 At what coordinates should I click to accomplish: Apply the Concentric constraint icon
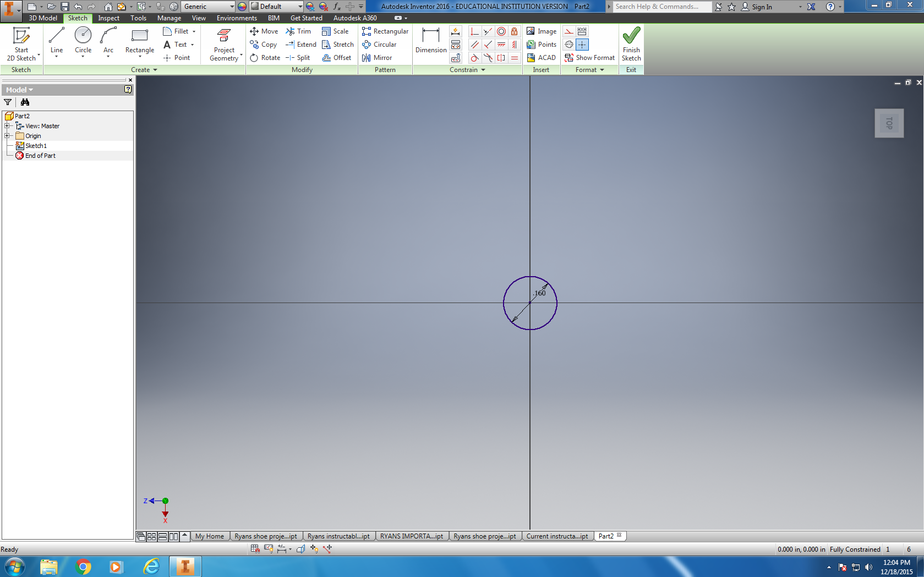tap(501, 31)
